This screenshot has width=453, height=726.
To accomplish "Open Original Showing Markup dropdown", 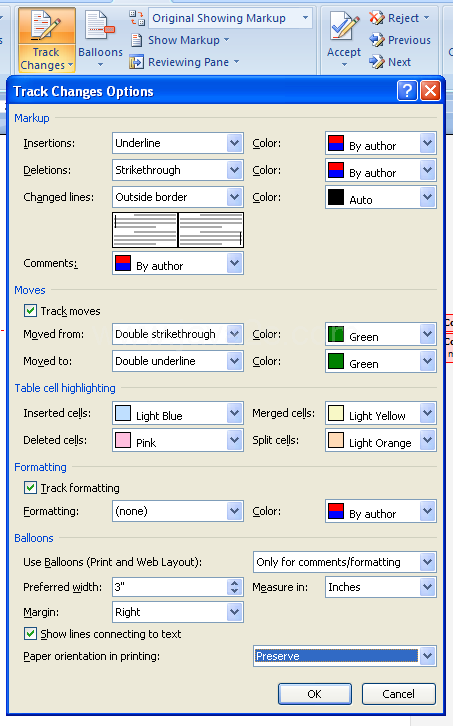I will 230,18.
